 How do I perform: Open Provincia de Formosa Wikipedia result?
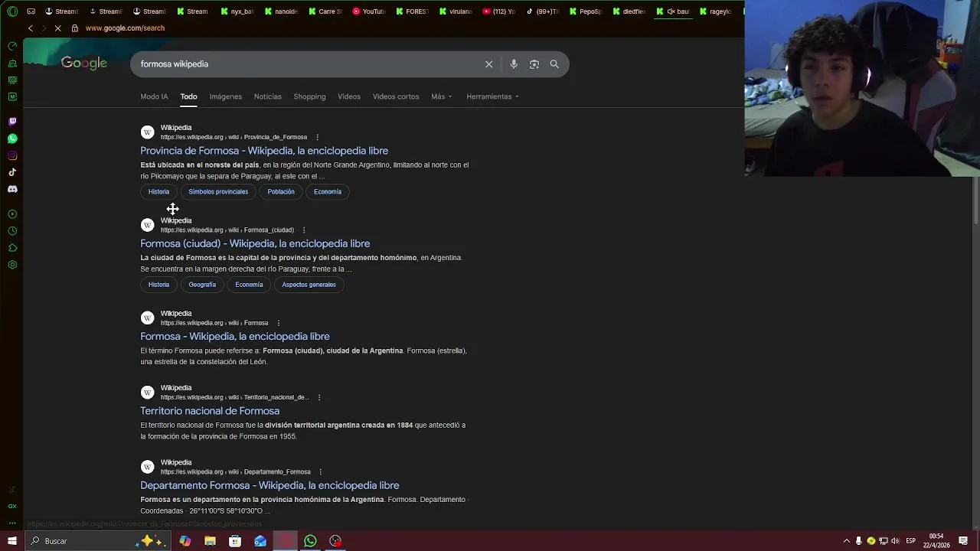pyautogui.click(x=264, y=151)
